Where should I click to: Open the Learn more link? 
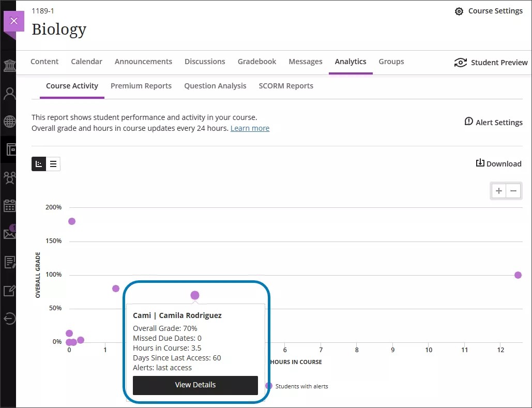[250, 128]
